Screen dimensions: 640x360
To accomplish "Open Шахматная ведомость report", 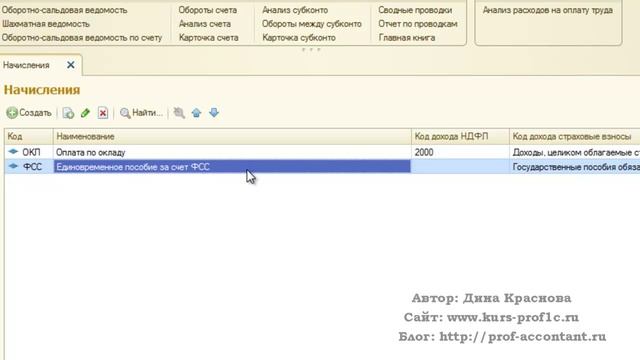I will click(x=46, y=24).
